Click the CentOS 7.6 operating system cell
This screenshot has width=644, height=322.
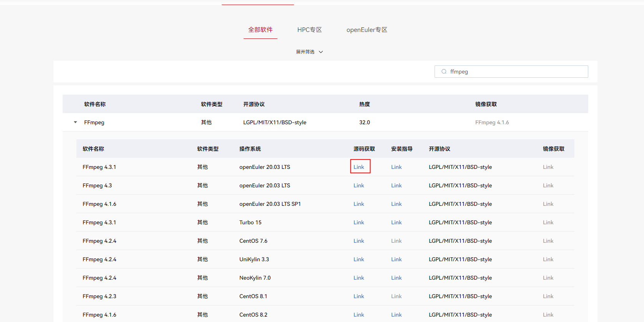point(253,241)
